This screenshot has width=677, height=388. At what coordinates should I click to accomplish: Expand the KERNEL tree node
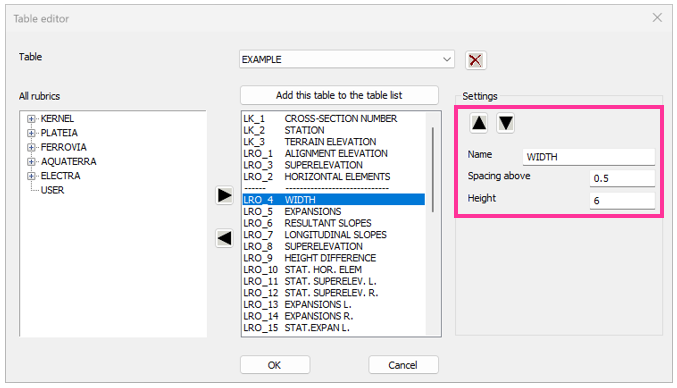tap(31, 119)
